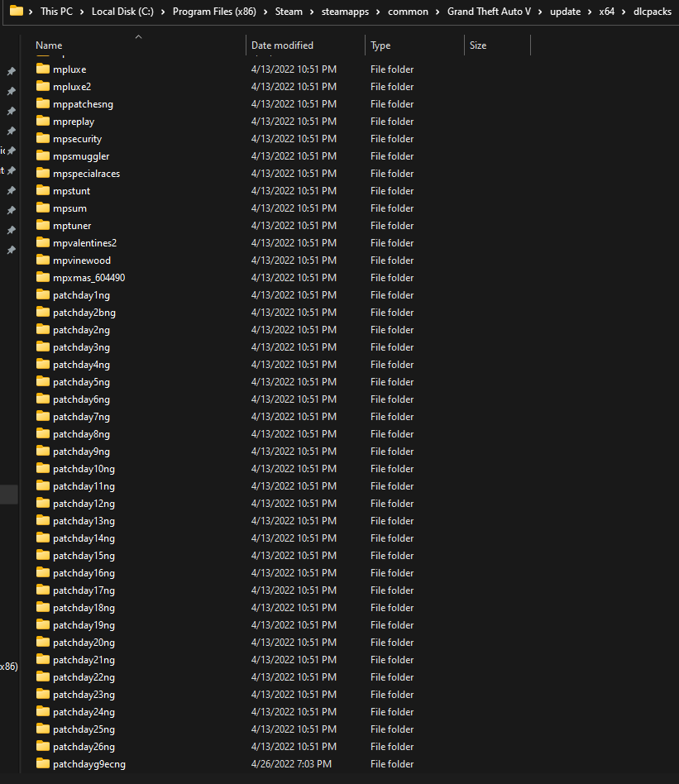The width and height of the screenshot is (679, 784).
Task: Click the folder icon in the address bar
Action: 17,11
